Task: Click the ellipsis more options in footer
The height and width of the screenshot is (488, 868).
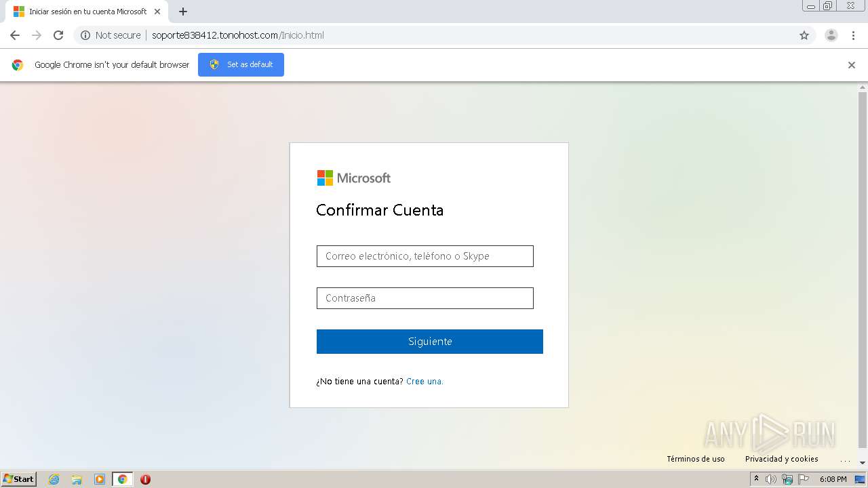Action: click(x=845, y=460)
